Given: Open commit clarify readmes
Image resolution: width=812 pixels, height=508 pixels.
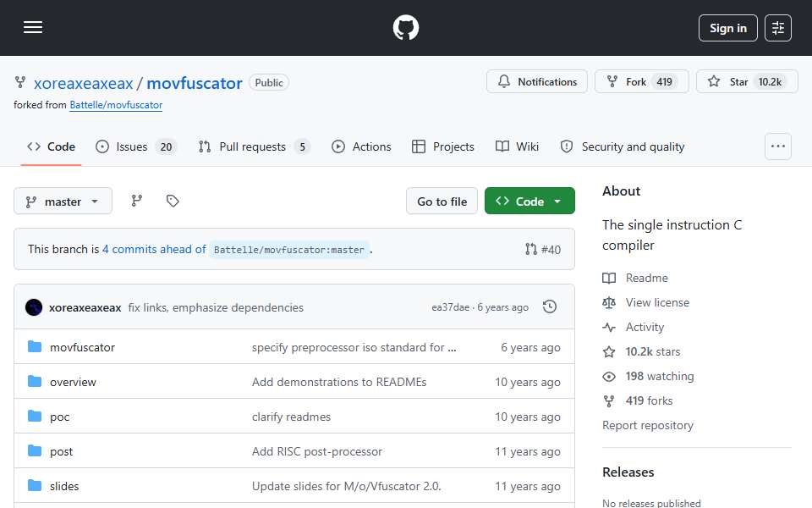Looking at the screenshot, I should (x=291, y=417).
